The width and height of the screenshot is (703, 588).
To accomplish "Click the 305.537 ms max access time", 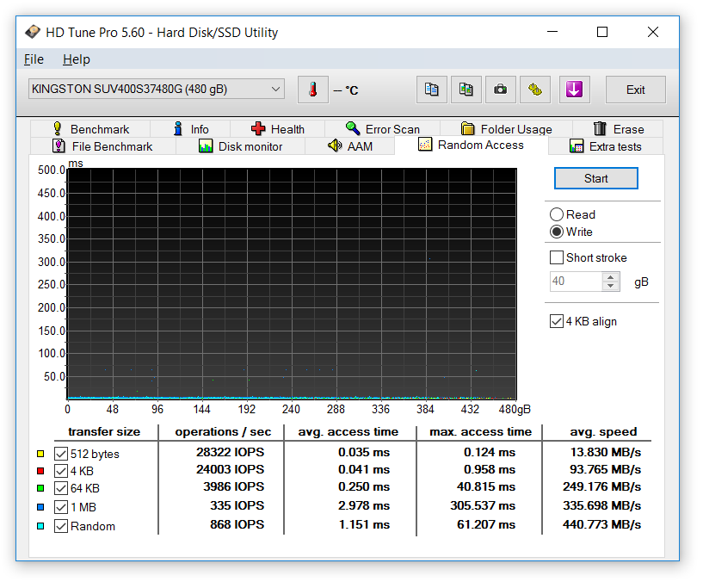I will (483, 505).
